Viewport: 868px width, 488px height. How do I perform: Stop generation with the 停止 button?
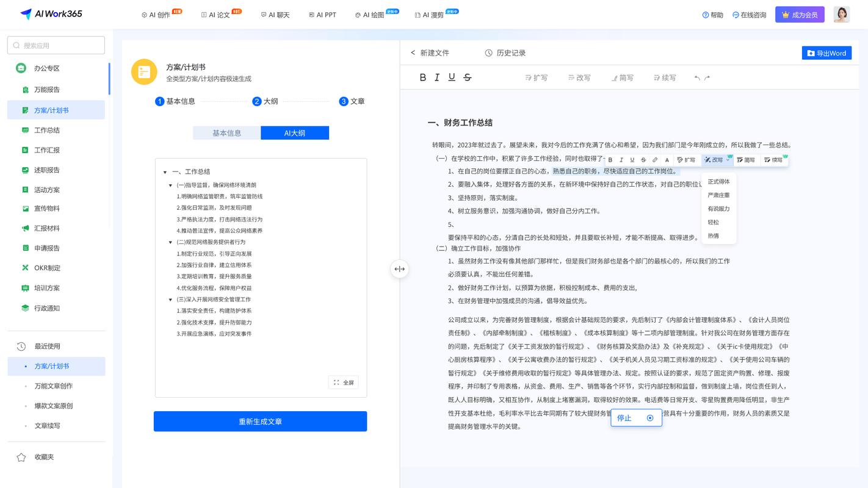click(624, 418)
